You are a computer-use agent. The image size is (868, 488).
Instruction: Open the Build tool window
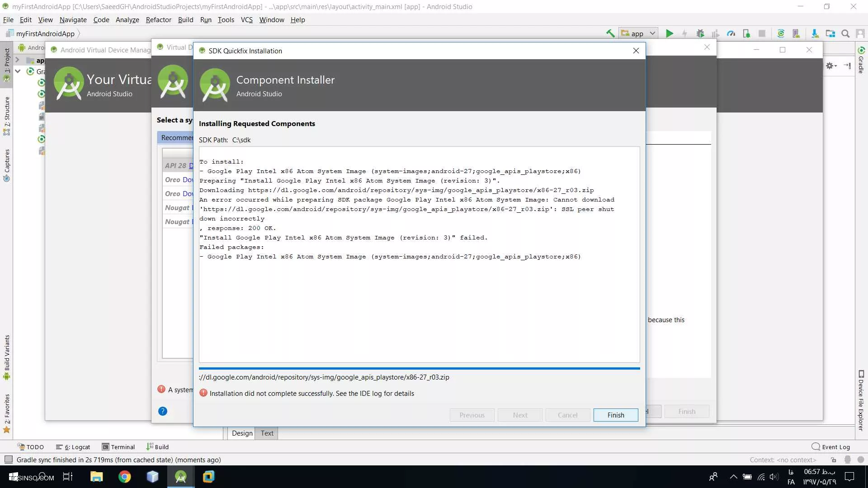click(x=157, y=447)
